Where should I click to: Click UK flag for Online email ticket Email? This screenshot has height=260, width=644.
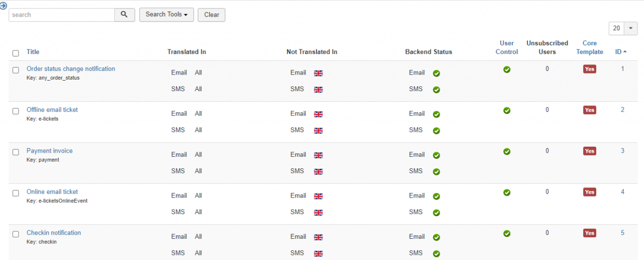click(318, 196)
